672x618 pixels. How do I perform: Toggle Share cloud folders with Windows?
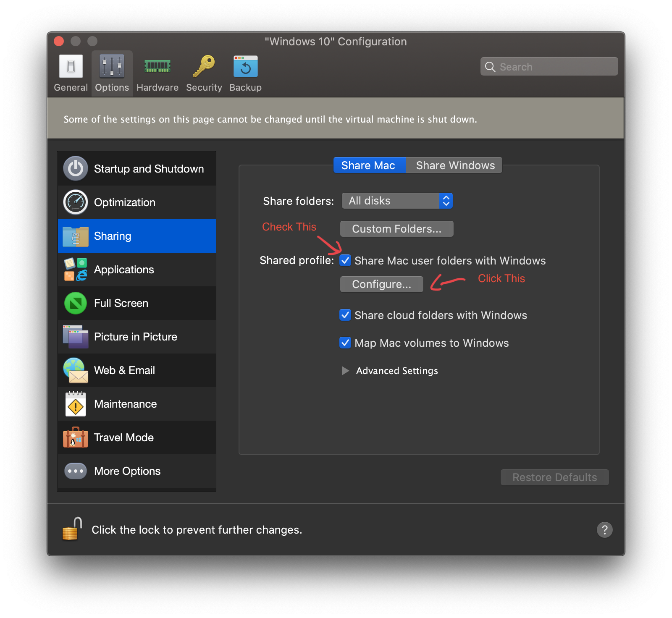(x=345, y=315)
